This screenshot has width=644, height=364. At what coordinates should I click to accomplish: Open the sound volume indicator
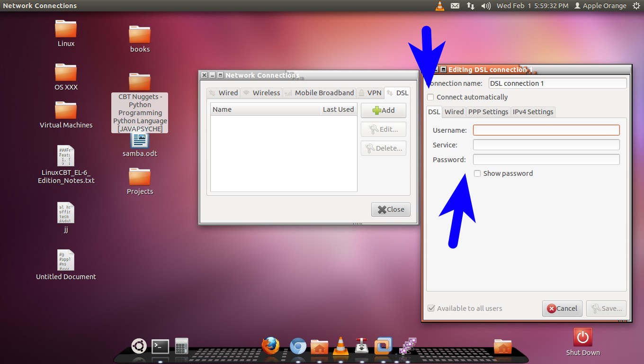click(x=486, y=6)
